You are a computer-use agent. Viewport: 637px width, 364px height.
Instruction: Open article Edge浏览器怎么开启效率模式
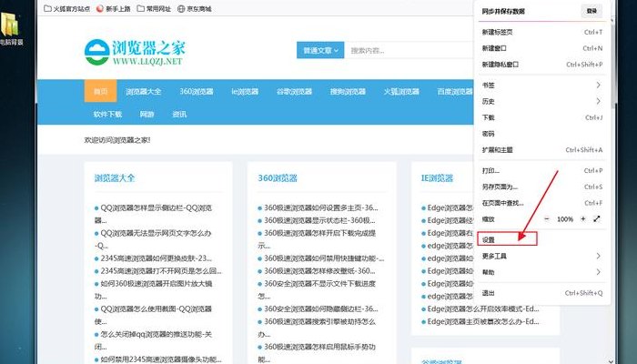point(483,308)
